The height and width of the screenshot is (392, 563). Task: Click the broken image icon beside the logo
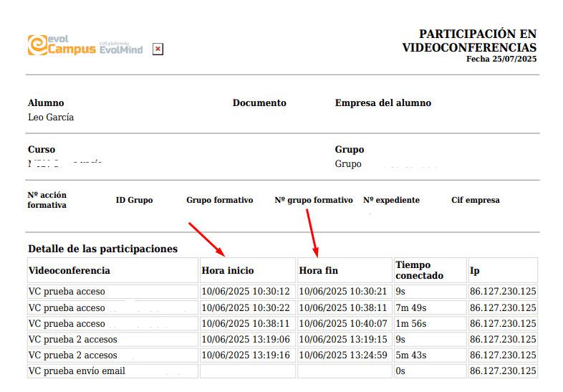pyautogui.click(x=158, y=49)
